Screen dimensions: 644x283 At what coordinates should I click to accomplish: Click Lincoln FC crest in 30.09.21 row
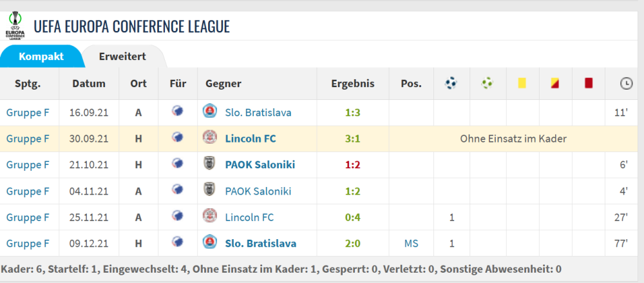[x=209, y=138]
